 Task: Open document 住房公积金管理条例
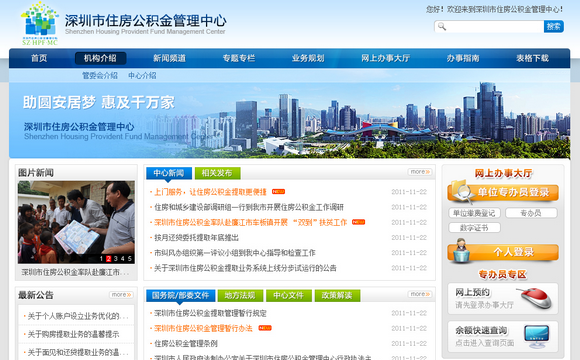[186, 343]
